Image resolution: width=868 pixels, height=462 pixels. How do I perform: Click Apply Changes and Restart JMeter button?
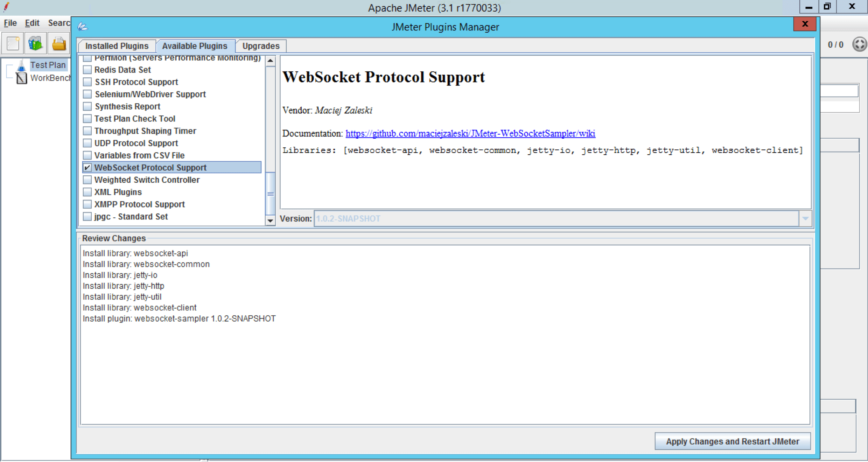pyautogui.click(x=733, y=441)
